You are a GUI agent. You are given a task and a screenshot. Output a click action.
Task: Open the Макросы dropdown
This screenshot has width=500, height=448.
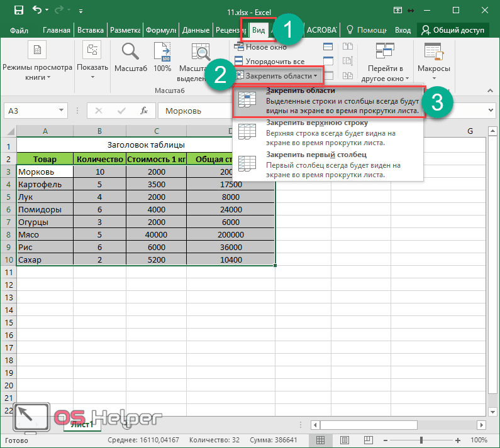click(x=434, y=62)
